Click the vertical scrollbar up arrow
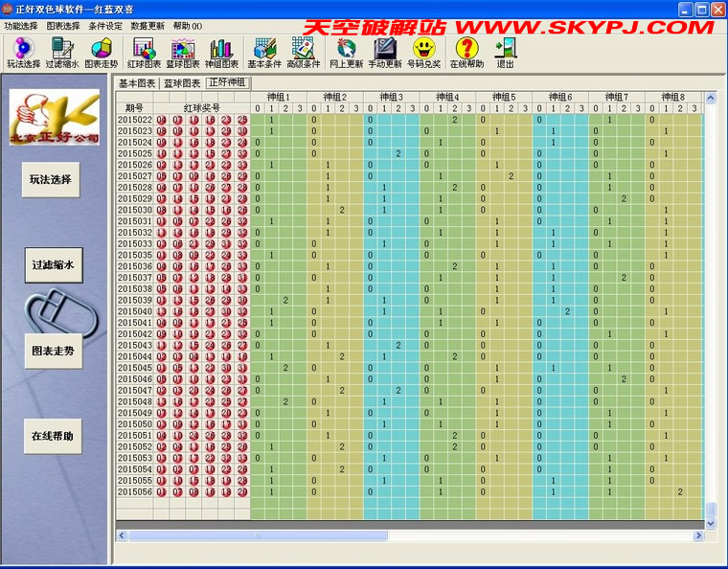Screen dimensions: 728x569 pyautogui.click(x=711, y=98)
